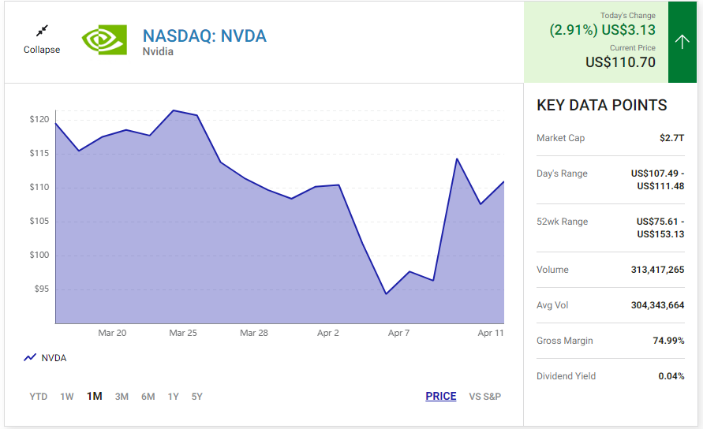
Task: Select the 1Y time range
Action: [173, 397]
